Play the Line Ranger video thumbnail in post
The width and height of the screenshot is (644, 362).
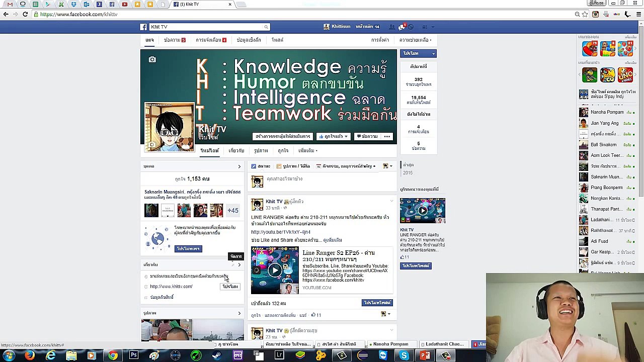coord(275,270)
